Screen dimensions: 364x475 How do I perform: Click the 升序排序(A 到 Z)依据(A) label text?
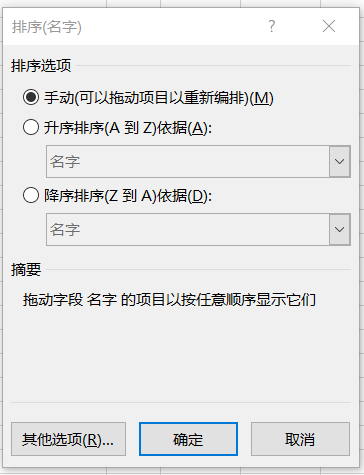[x=128, y=128]
